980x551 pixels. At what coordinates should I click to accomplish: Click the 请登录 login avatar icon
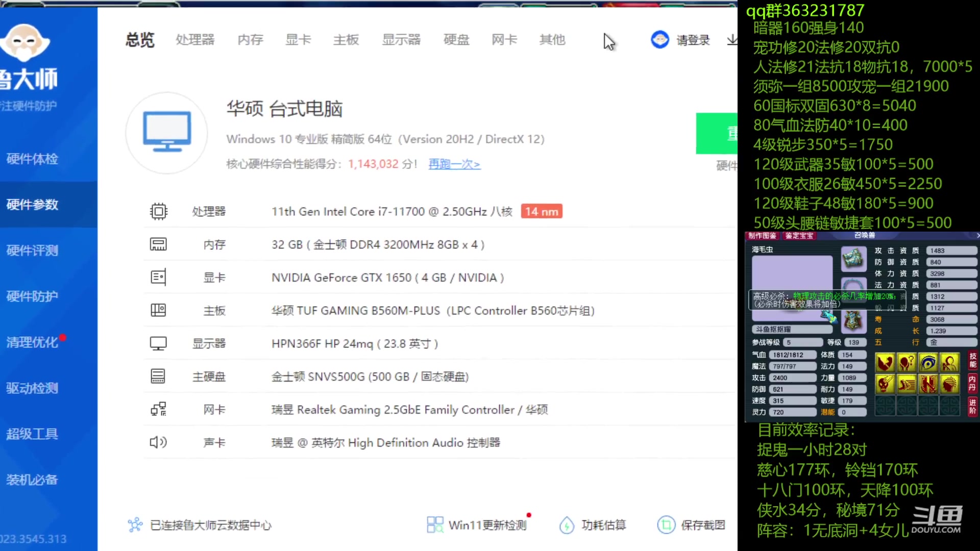(x=660, y=39)
